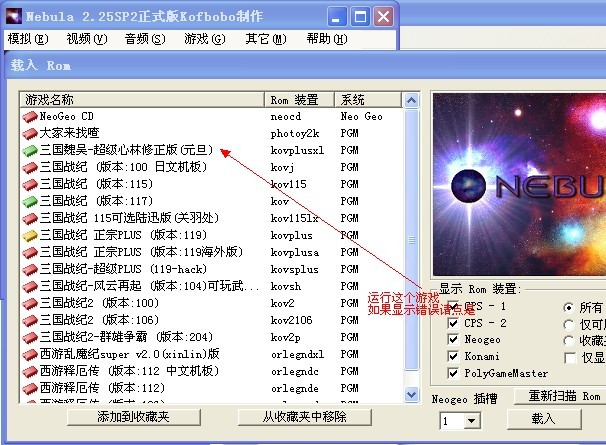Toggle the CPS - 2 checkbox
The height and width of the screenshot is (445, 606).
pyautogui.click(x=453, y=323)
